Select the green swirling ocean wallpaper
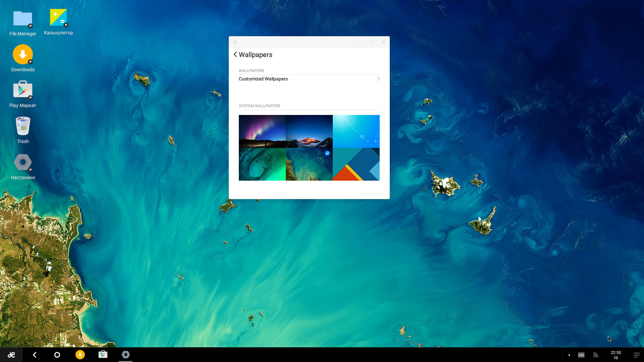Viewport: 644px width, 362px height. [262, 164]
